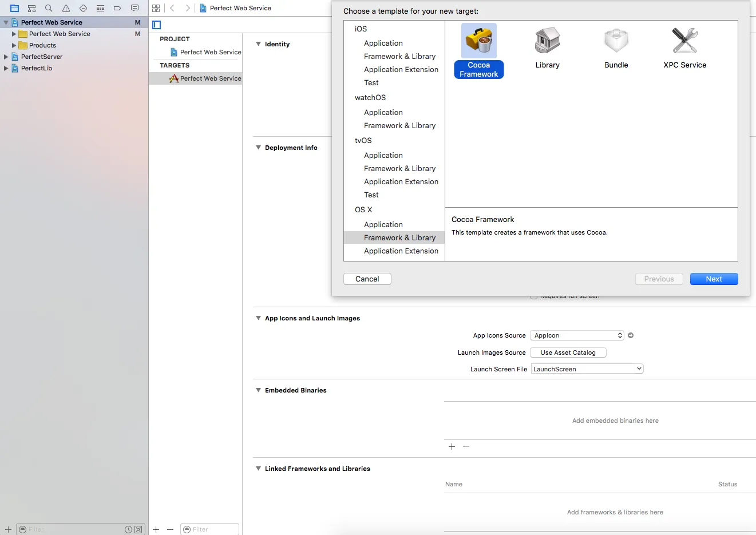Go forward using the jump bar arrow
Viewport: 756px width, 535px height.
point(187,8)
